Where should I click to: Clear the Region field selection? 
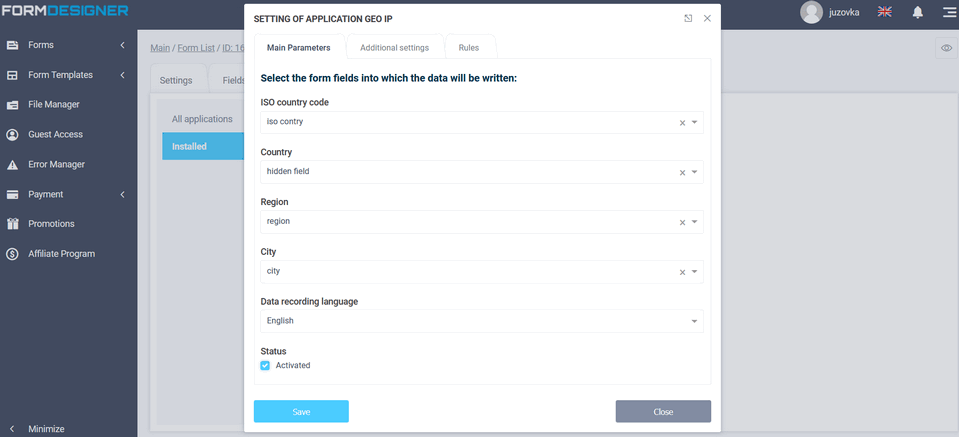click(682, 222)
